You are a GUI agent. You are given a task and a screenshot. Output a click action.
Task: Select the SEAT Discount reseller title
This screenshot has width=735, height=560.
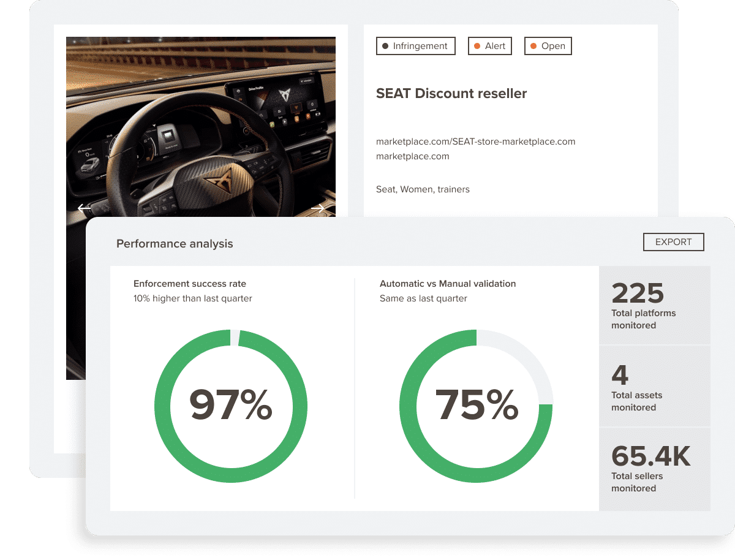pyautogui.click(x=451, y=94)
